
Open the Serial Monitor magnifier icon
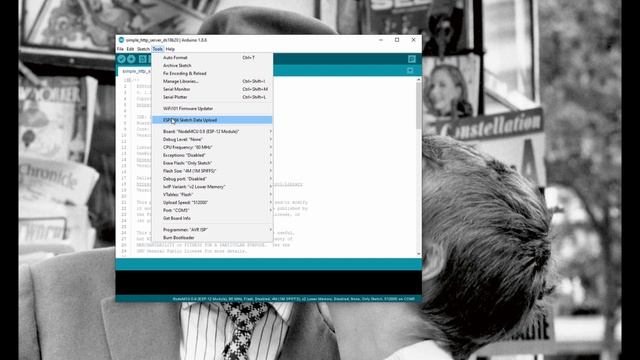pos(411,59)
